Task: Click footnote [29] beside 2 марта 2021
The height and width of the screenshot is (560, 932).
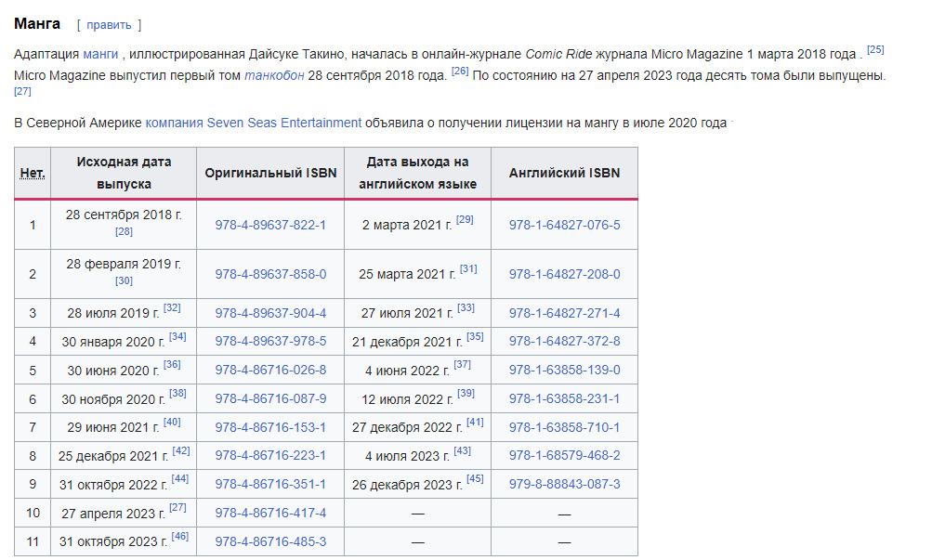Action: point(465,220)
